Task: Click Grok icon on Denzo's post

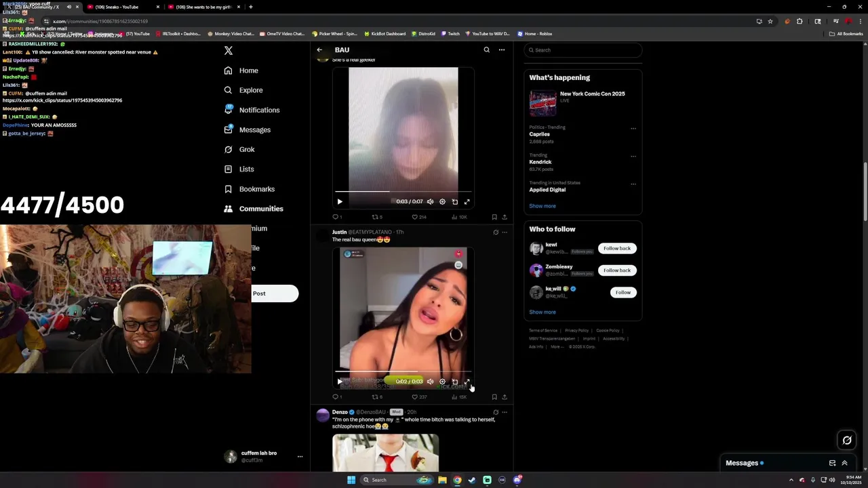Action: coord(496,412)
